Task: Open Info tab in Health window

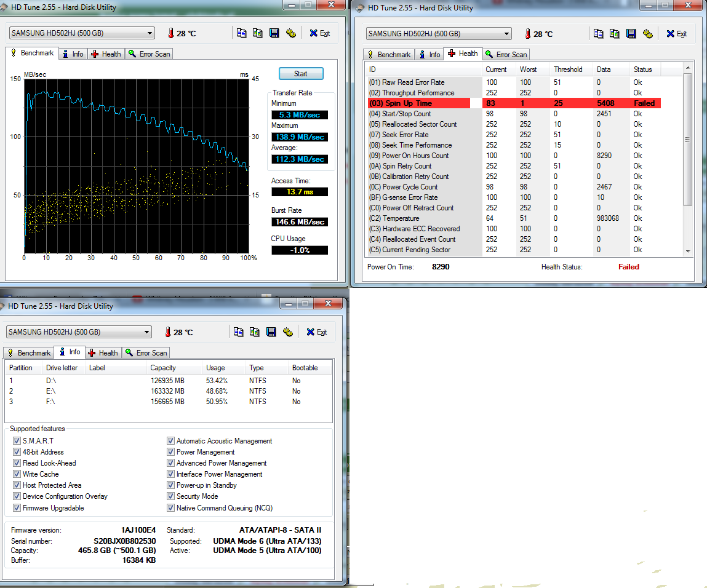Action: pos(429,55)
